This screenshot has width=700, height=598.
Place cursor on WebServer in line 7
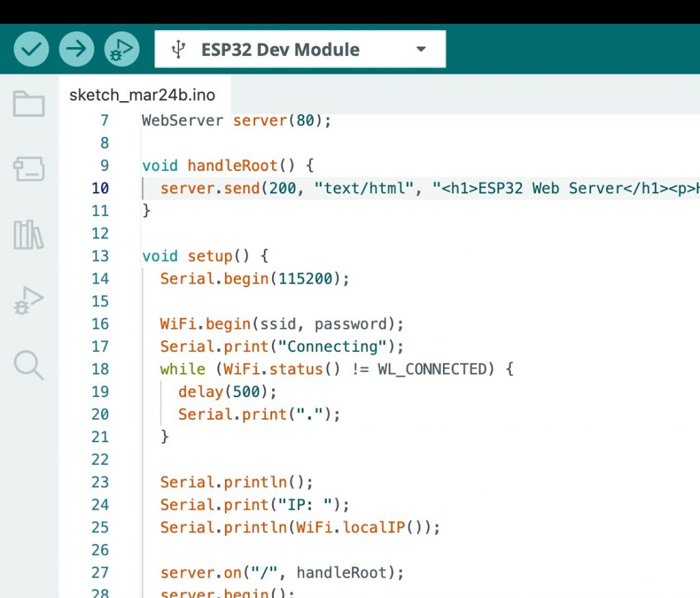point(183,120)
